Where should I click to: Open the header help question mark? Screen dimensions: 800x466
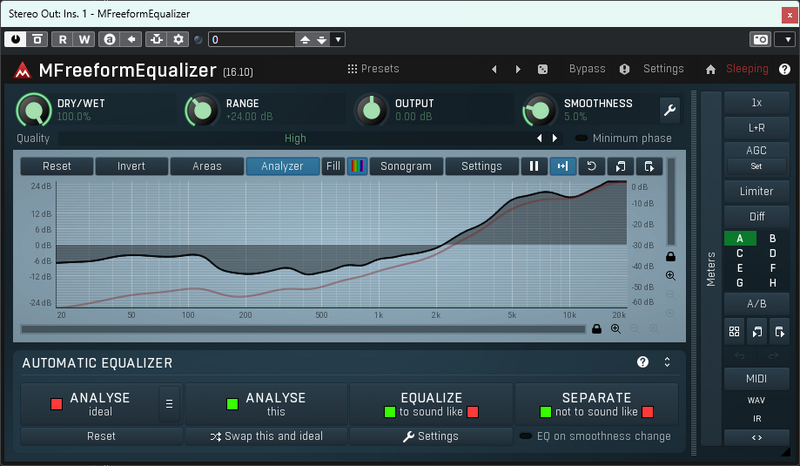(x=785, y=69)
